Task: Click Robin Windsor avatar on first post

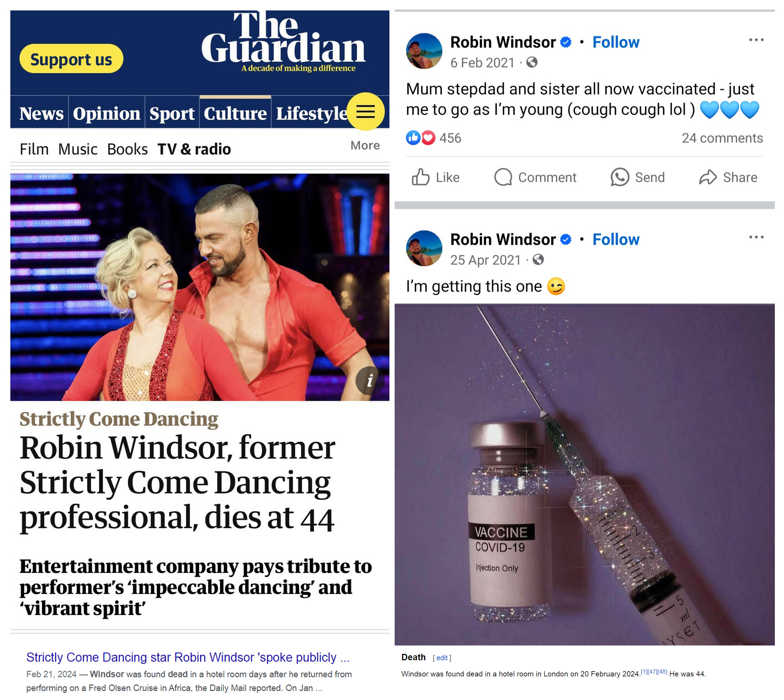Action: tap(424, 51)
